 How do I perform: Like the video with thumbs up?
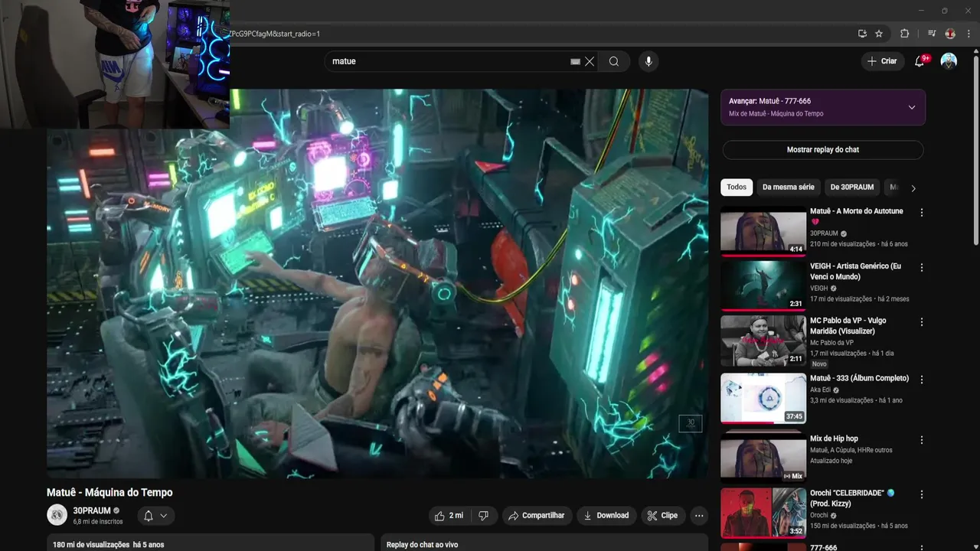449,516
